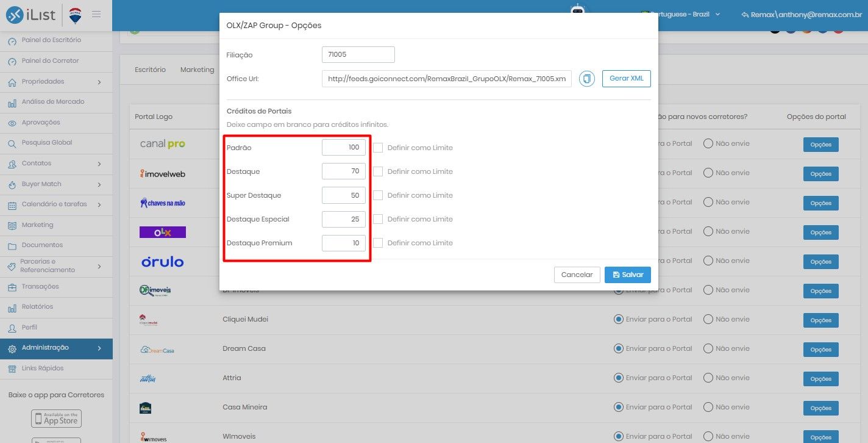Click the Perfil person icon
The image size is (868, 443).
(x=12, y=328)
